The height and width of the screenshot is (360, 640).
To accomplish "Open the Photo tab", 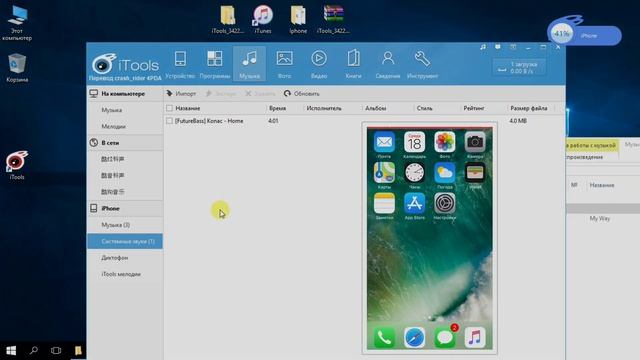I will click(x=284, y=64).
